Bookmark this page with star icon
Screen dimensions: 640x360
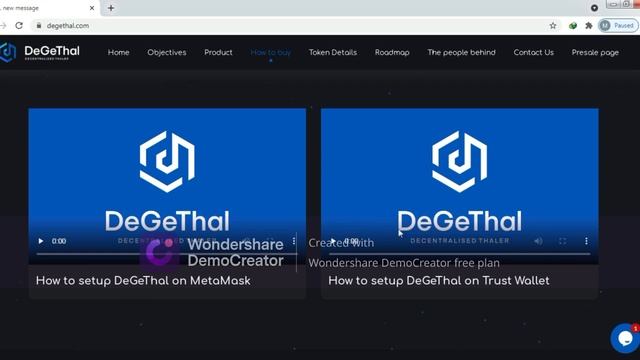click(x=553, y=25)
